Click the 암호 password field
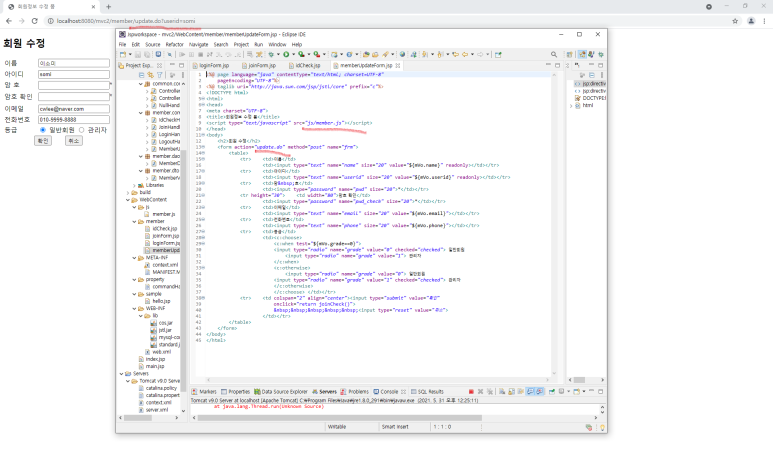 [x=73, y=85]
